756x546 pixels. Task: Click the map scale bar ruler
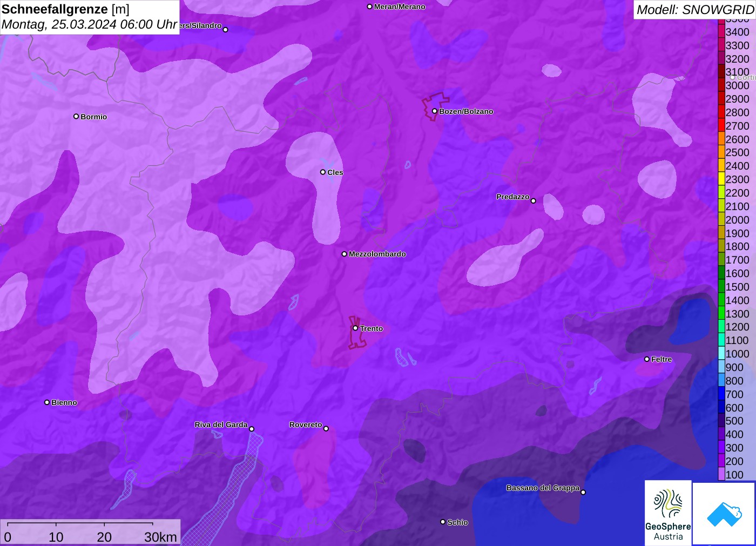(x=80, y=523)
